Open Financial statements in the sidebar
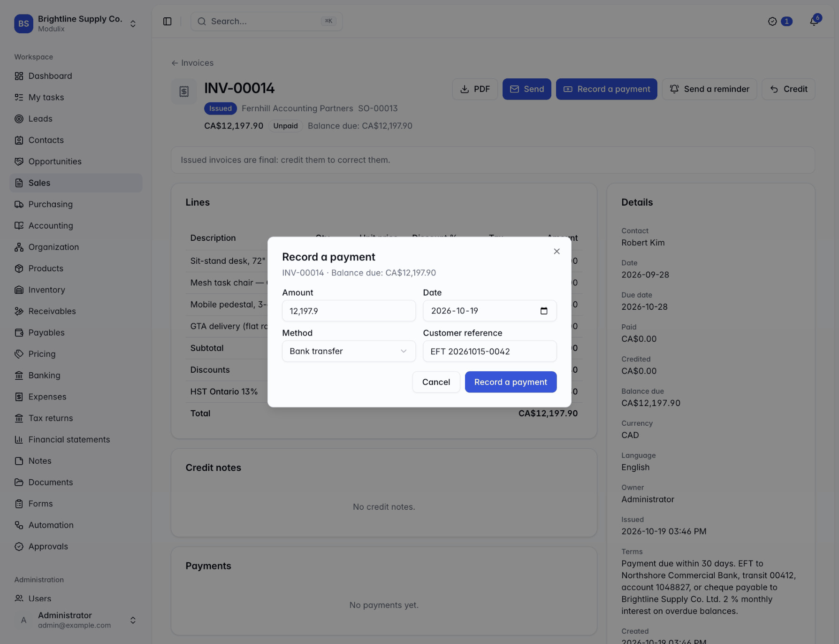839x644 pixels. (x=76, y=439)
